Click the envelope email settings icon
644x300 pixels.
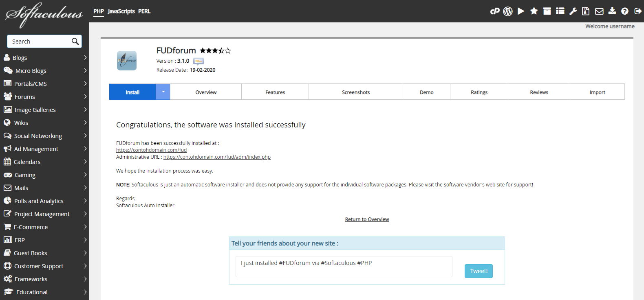tap(599, 11)
